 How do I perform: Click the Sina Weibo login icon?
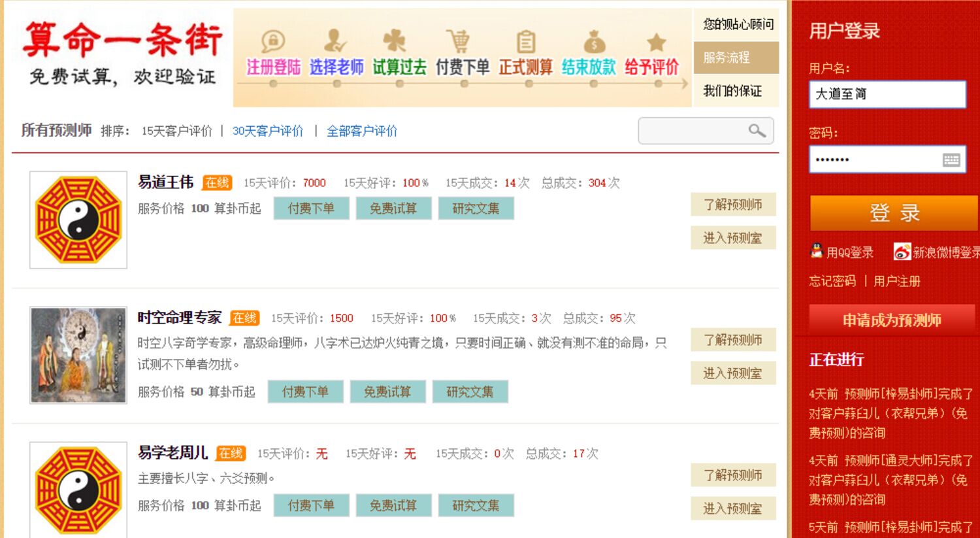(x=902, y=252)
